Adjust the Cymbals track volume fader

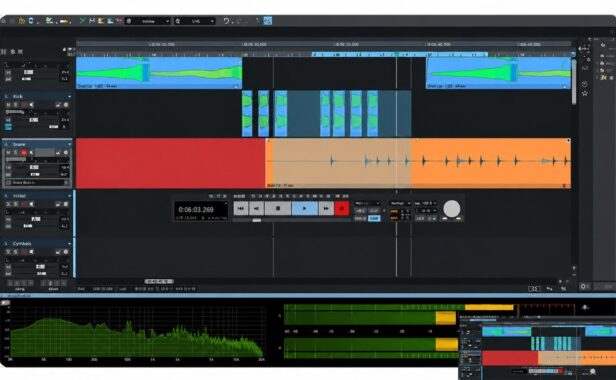(x=40, y=266)
